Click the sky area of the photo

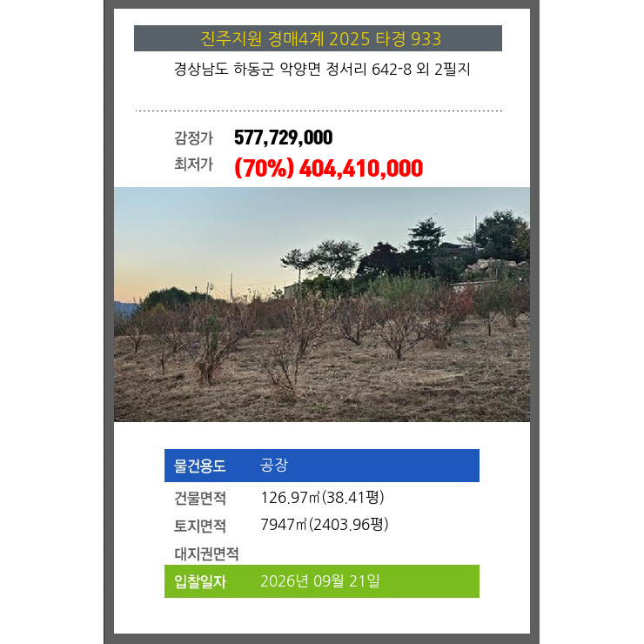tap(246, 230)
